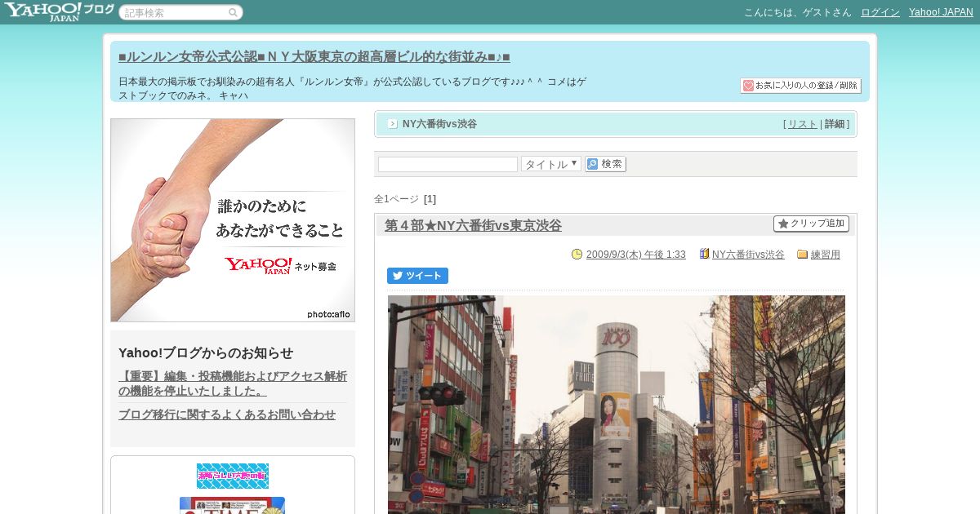This screenshot has height=514, width=980.
Task: Expand the タイトル dropdown
Action: pyautogui.click(x=551, y=164)
